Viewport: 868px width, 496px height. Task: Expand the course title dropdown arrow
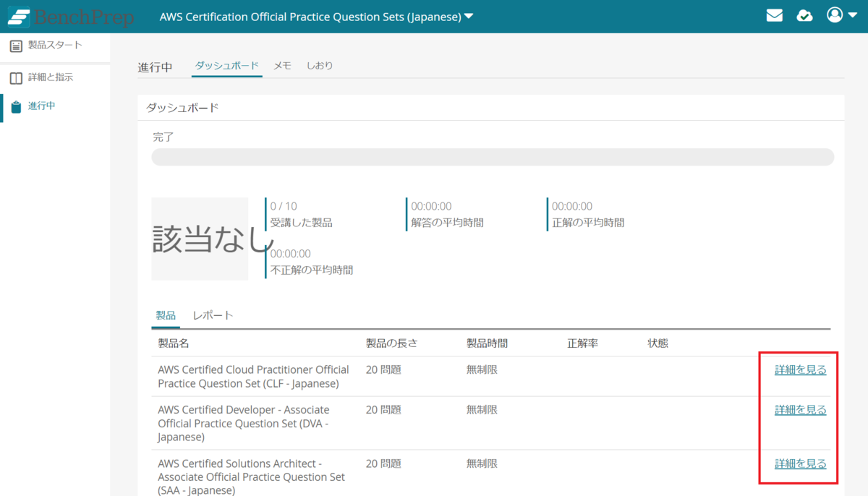click(x=469, y=16)
